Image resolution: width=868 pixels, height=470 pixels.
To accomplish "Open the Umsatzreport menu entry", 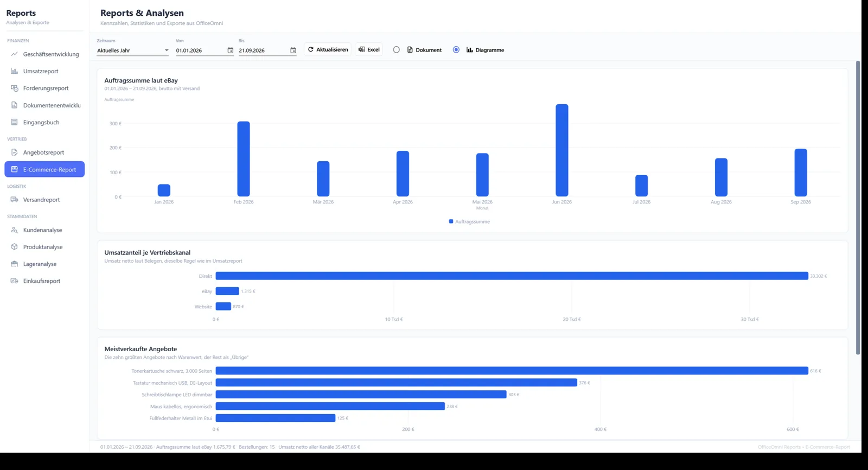I will coord(44,71).
